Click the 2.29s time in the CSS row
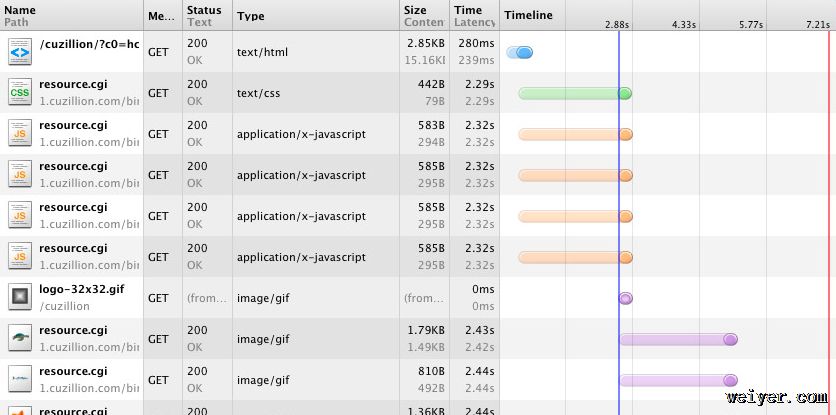 479,84
